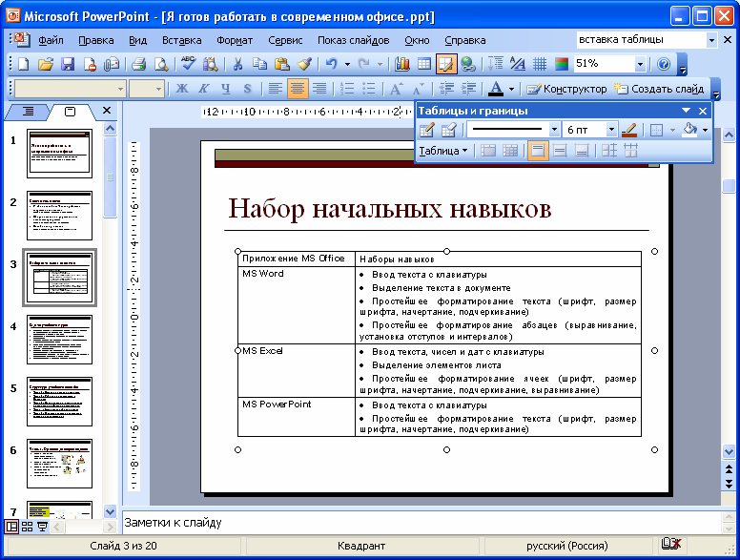
Task: Increase font size with the large A icon
Action: pos(396,89)
